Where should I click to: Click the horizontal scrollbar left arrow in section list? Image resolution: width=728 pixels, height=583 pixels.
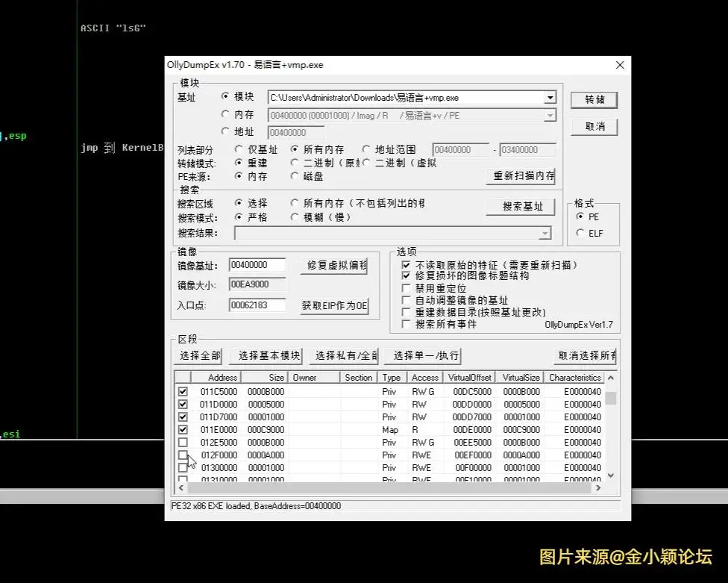pos(180,487)
